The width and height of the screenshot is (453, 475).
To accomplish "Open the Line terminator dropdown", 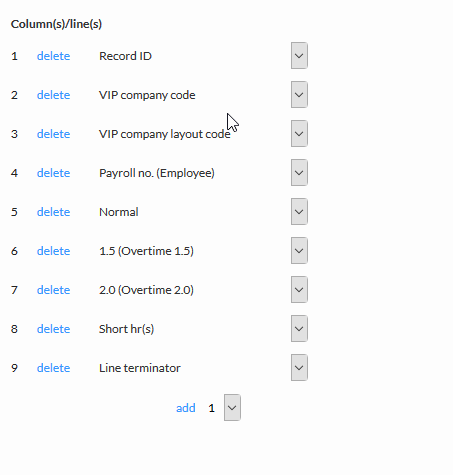I will click(x=299, y=368).
